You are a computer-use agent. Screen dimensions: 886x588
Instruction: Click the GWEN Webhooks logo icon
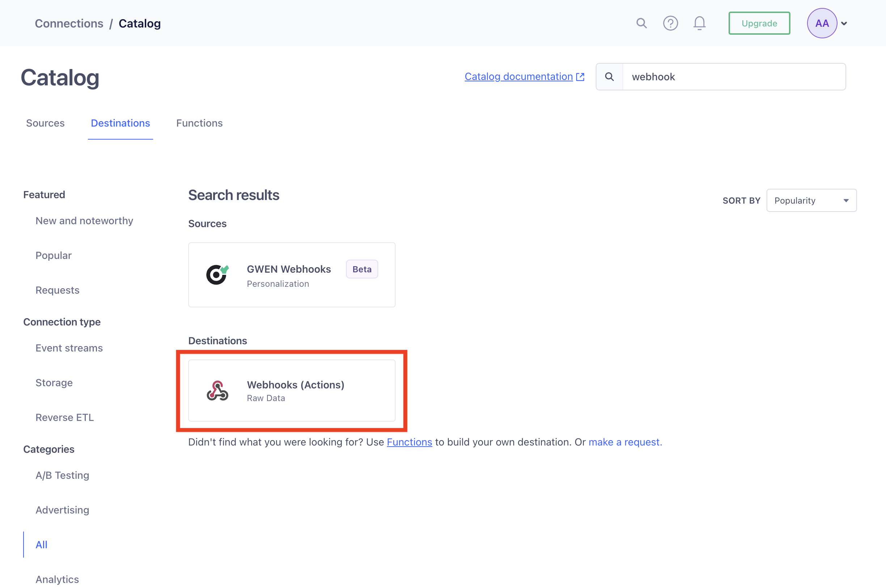click(x=217, y=275)
